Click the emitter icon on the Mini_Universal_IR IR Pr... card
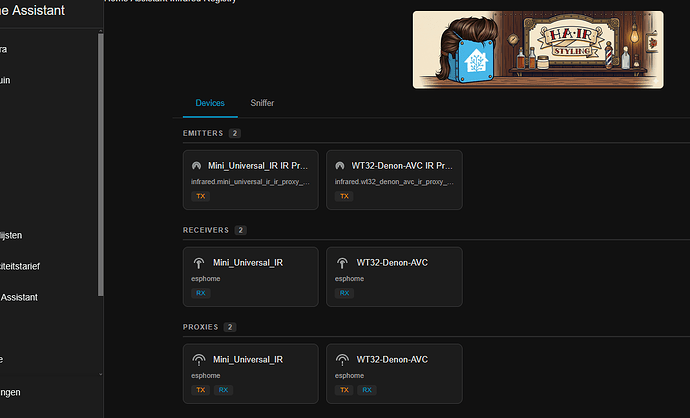Image resolution: width=690 pixels, height=418 pixels. click(x=196, y=166)
